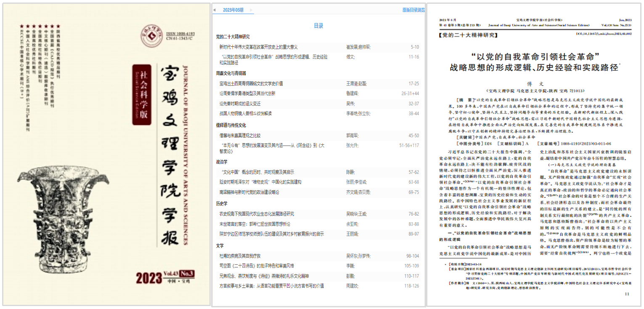Open article 延安时期毛泽东对"唯物史观"中国化的实践建构

click(260, 182)
